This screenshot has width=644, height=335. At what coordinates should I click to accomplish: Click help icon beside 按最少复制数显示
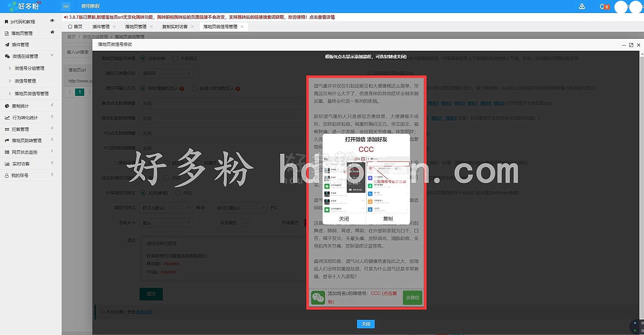(238, 89)
